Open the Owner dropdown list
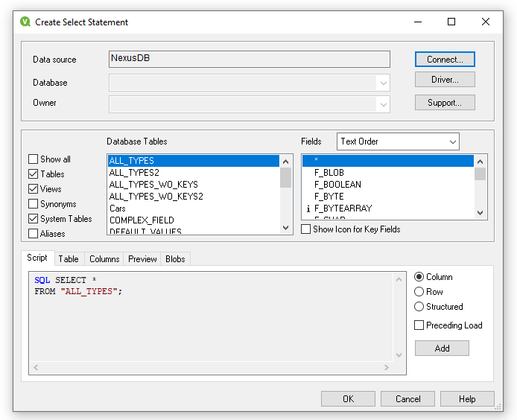This screenshot has width=517, height=420. click(x=382, y=104)
